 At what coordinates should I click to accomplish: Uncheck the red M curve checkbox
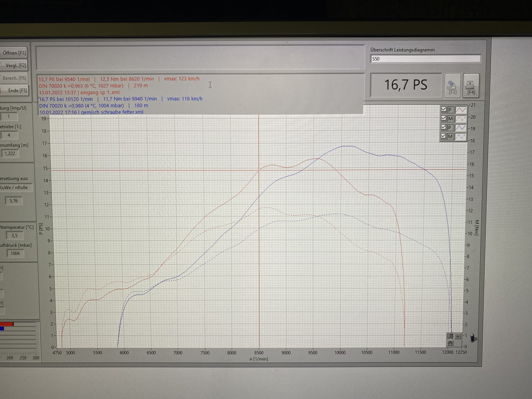pyautogui.click(x=444, y=118)
